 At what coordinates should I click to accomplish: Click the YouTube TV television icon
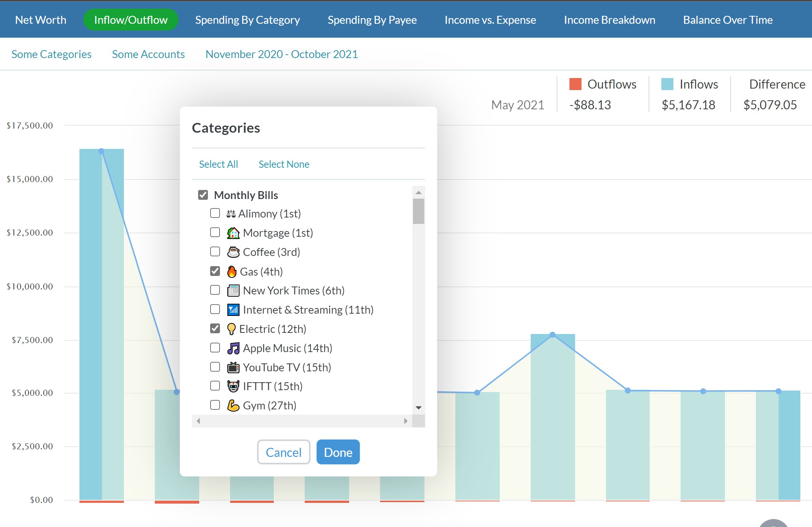233,368
